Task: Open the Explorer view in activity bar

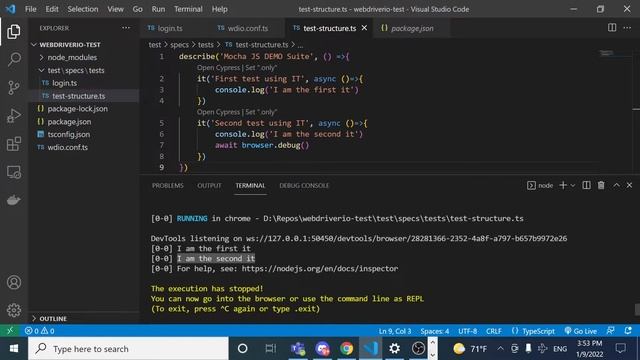Action: (x=13, y=32)
